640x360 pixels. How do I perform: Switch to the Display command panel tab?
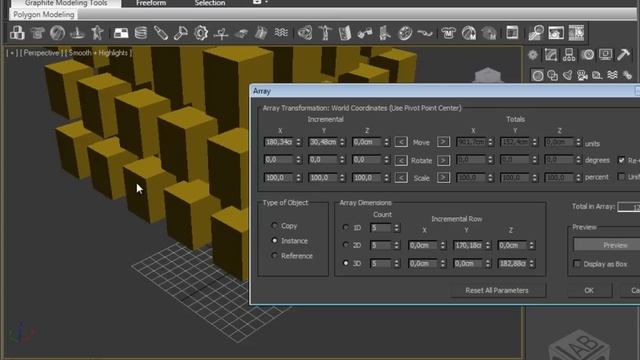pos(605,55)
